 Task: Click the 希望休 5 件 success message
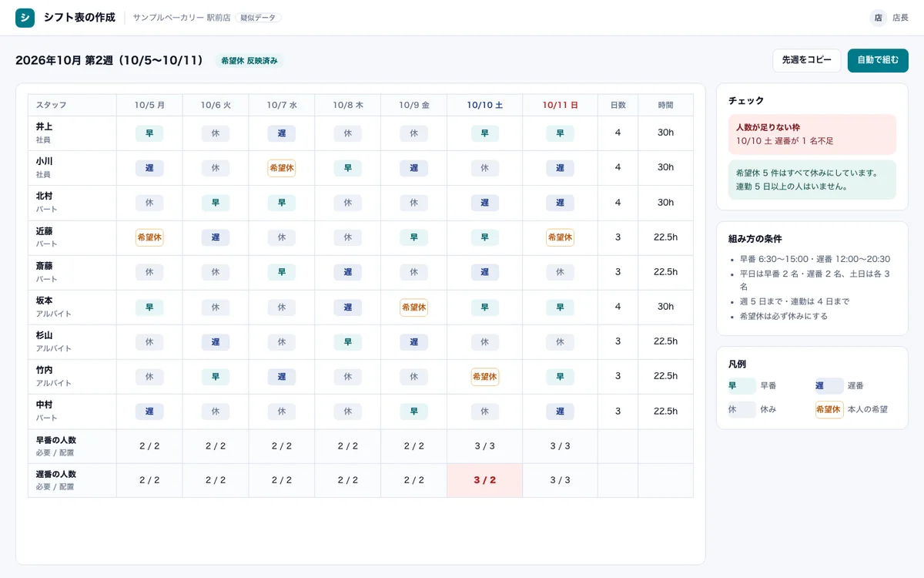click(812, 180)
